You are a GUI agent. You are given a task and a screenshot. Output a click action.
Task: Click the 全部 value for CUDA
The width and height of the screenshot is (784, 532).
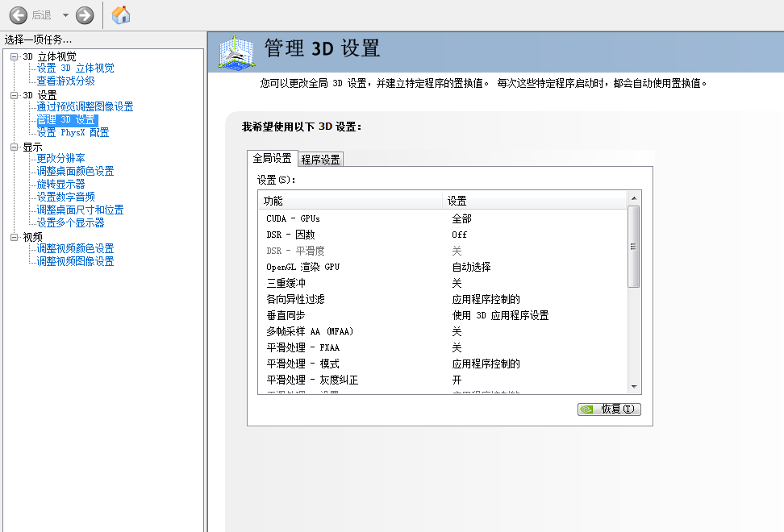pos(461,218)
